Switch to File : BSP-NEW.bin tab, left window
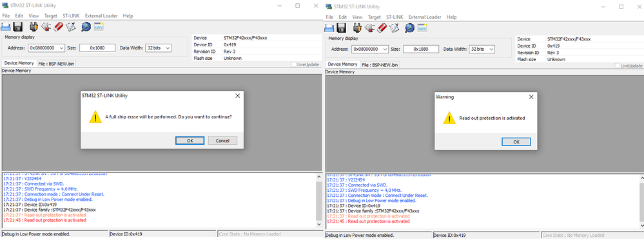The height and width of the screenshot is (240, 644). point(57,64)
